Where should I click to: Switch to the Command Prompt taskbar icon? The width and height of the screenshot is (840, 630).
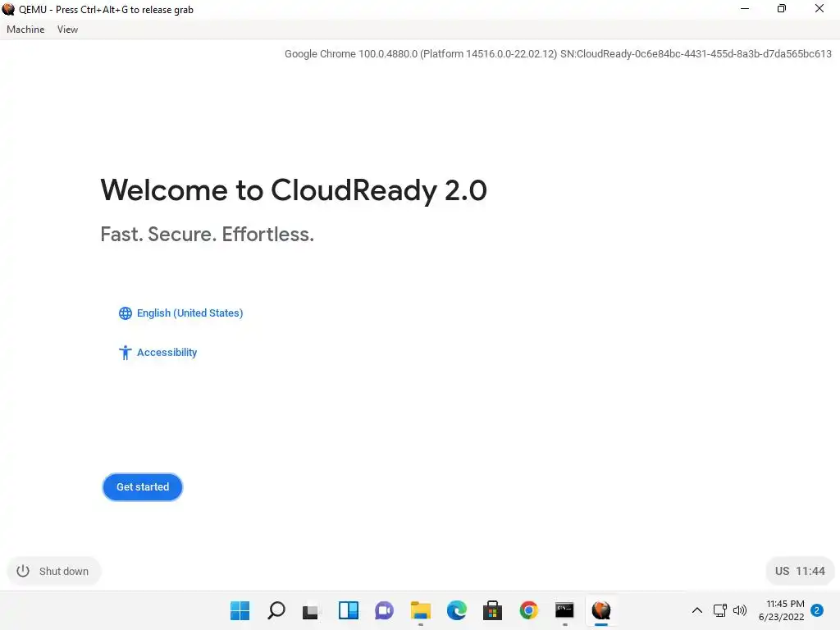click(x=564, y=610)
